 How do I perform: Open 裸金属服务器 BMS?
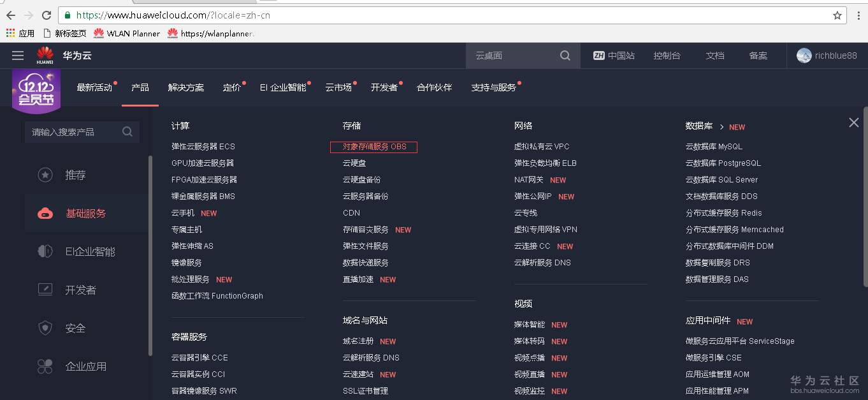coord(203,196)
